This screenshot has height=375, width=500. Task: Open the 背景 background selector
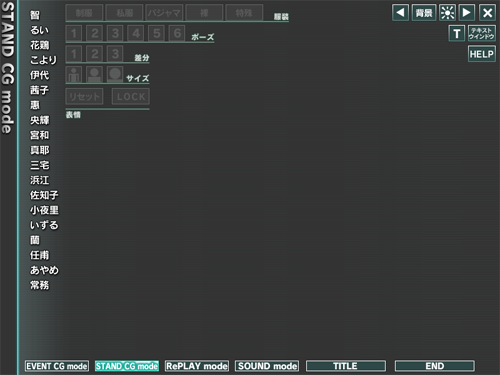point(424,13)
